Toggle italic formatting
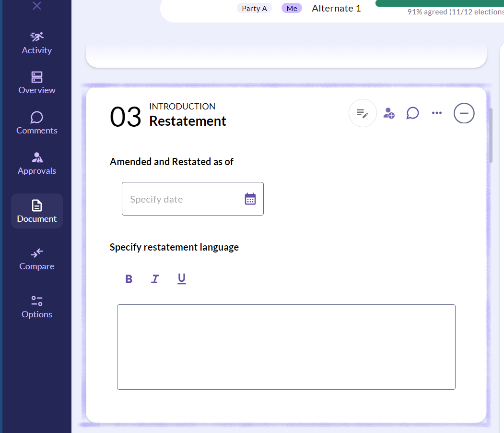This screenshot has height=433, width=504. 155,279
